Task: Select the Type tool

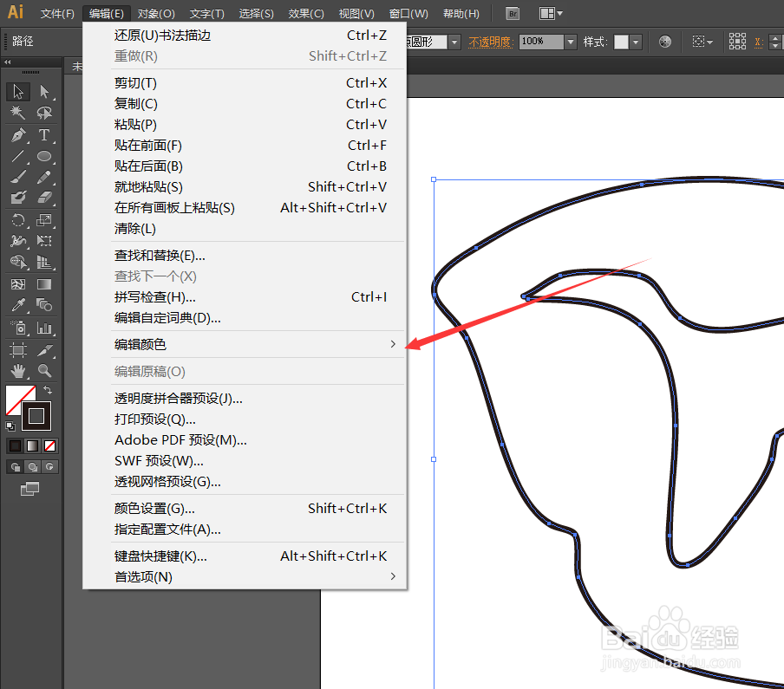Action: click(44, 135)
